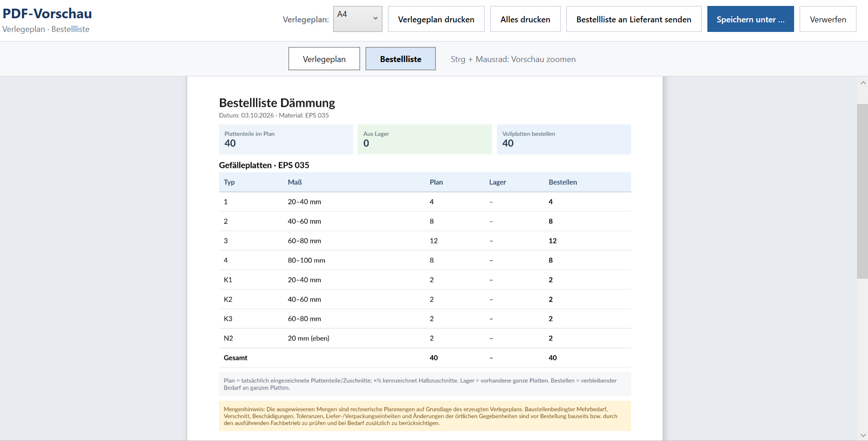The height and width of the screenshot is (441, 868).
Task: Click 'Strg + Mausrad' zoom hint
Action: click(513, 59)
